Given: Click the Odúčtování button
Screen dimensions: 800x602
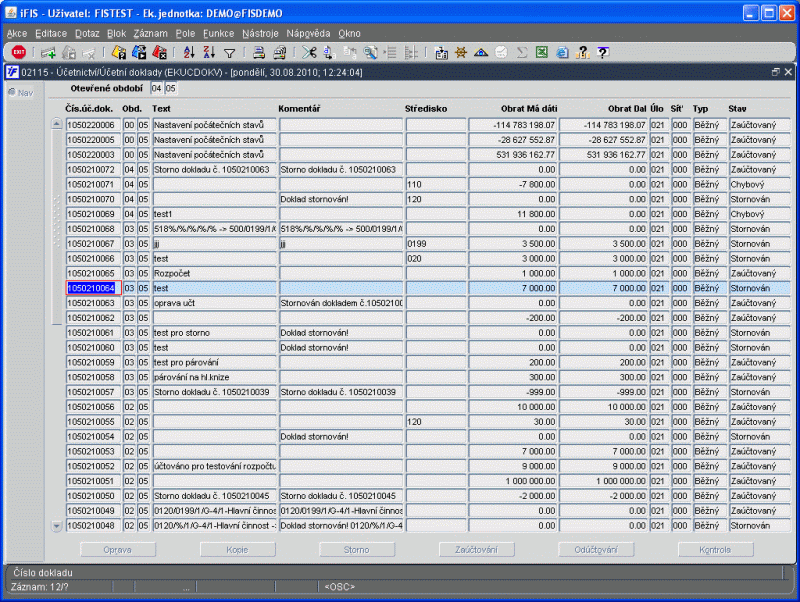Looking at the screenshot, I should (x=596, y=549).
